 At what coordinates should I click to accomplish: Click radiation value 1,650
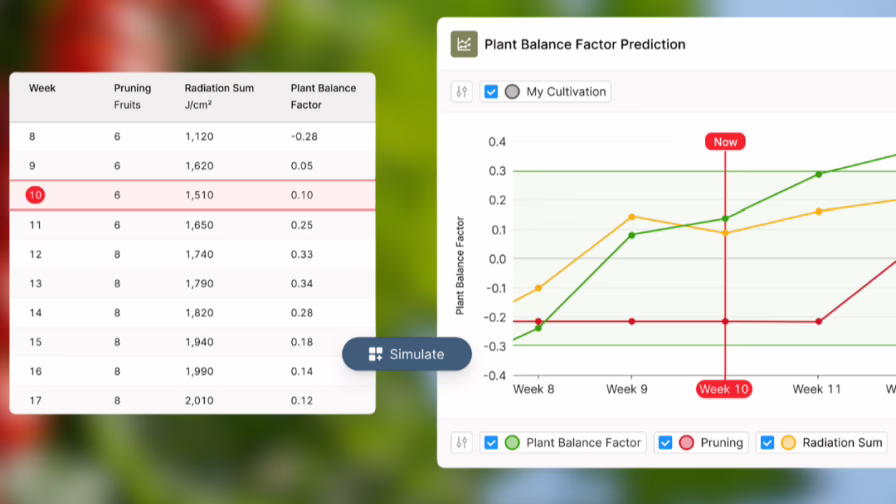(x=199, y=225)
